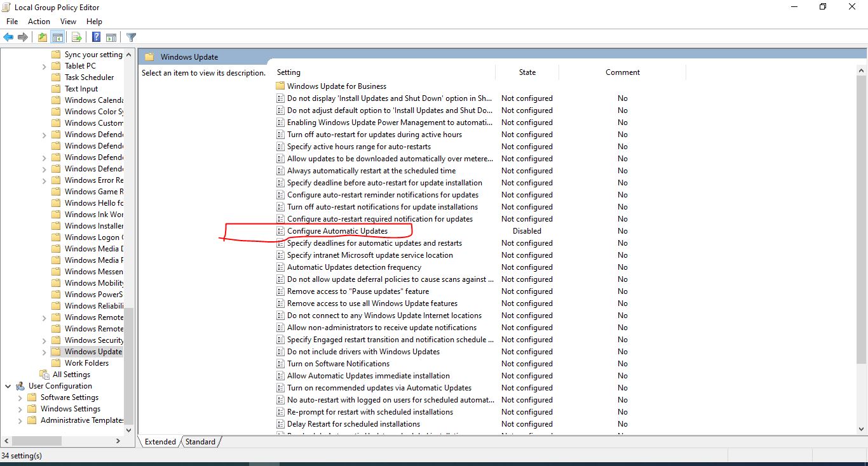Click the gray Forward arrow in toolbar

(23, 37)
